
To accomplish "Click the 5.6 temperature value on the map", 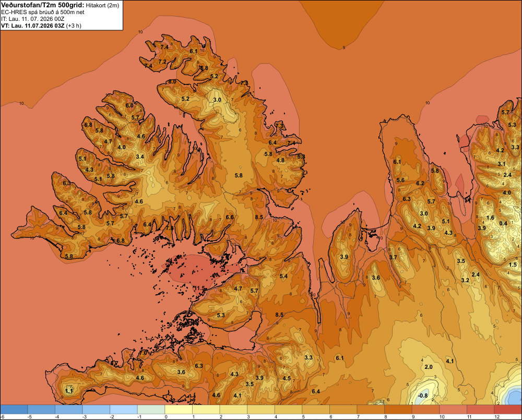I will (400, 179).
